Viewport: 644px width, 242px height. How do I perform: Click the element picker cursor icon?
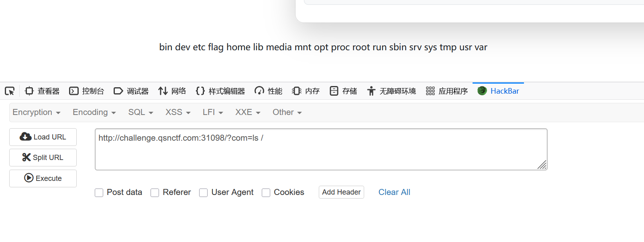pyautogui.click(x=10, y=91)
